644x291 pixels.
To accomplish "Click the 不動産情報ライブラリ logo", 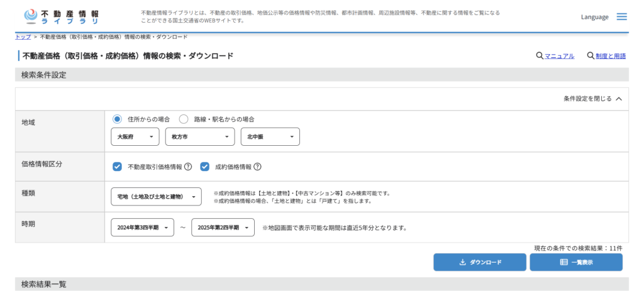I will (x=61, y=17).
